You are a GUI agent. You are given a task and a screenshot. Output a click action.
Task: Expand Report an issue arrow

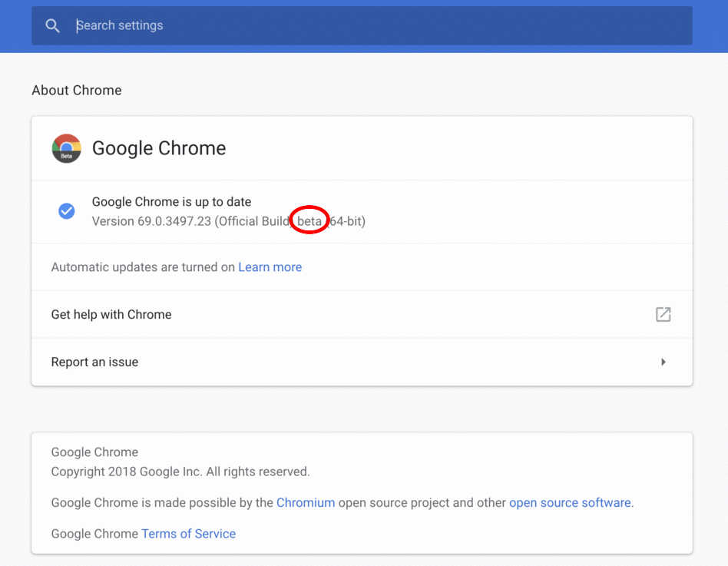coord(663,362)
